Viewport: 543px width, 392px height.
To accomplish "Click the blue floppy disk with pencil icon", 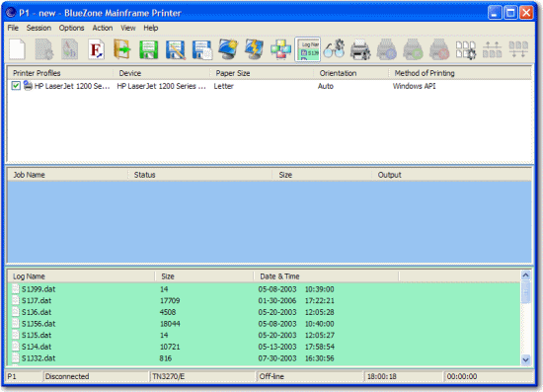I will (175, 50).
